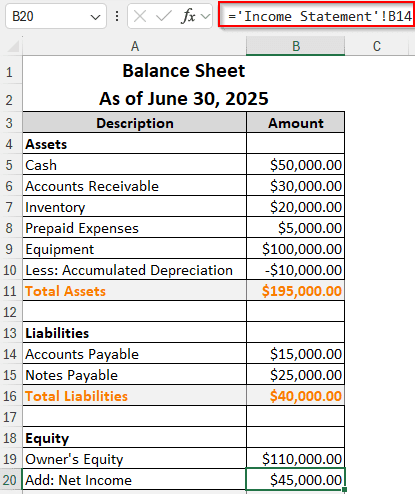This screenshot has width=415, height=494.
Task: Select the Owner's Equity cell
Action: 135,459
